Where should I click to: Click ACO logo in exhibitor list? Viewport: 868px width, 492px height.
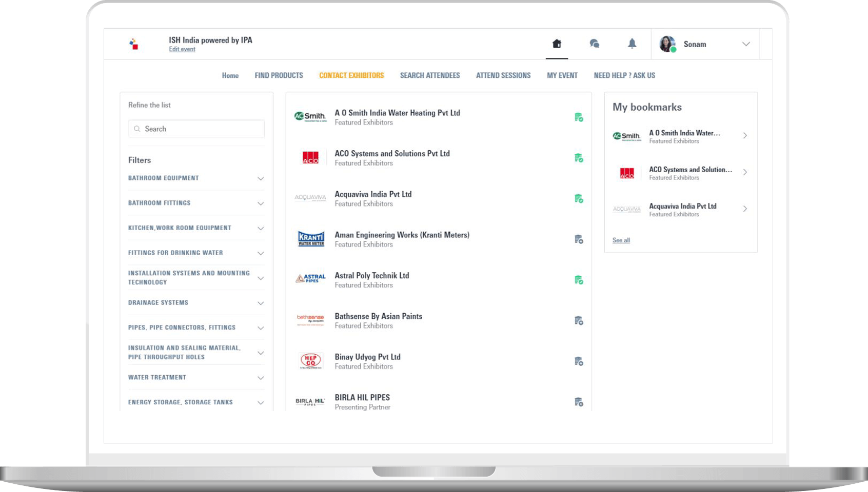(310, 157)
